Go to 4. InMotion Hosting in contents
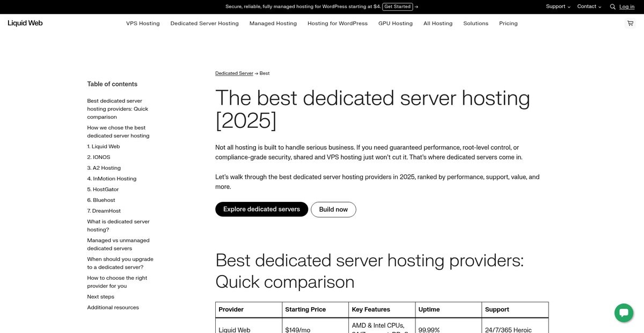644x333 pixels. click(112, 179)
